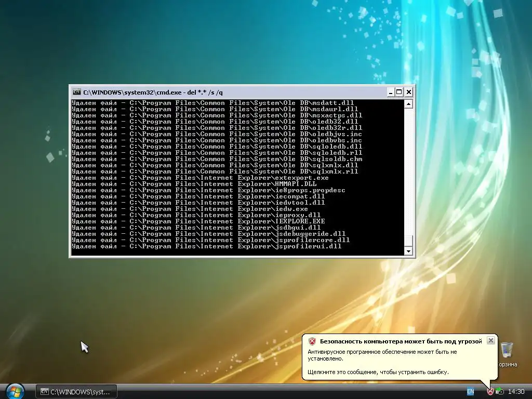
Task: Click the console line ending sqlxmlx.rll
Action: pos(215,171)
